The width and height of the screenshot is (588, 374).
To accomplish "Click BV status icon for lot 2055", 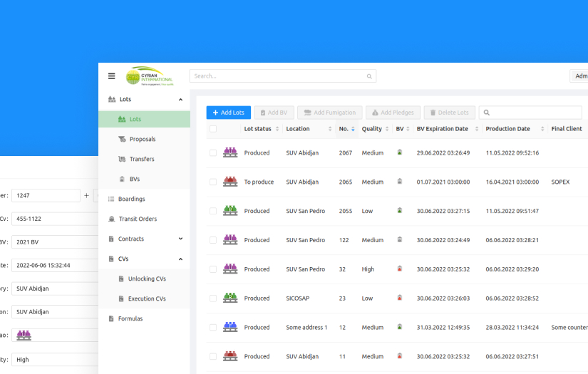I will (400, 211).
